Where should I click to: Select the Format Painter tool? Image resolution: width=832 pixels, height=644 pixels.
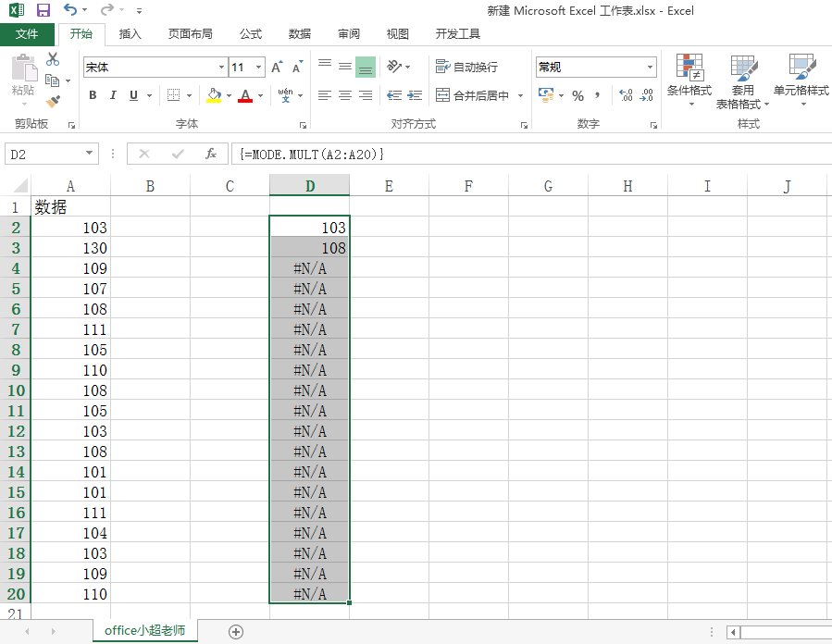53,102
